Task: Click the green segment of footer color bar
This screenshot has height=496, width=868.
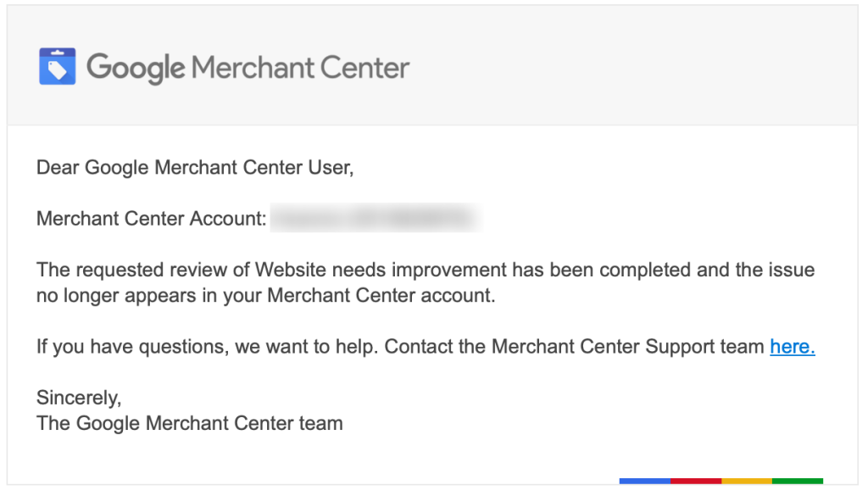Action: pos(797,481)
